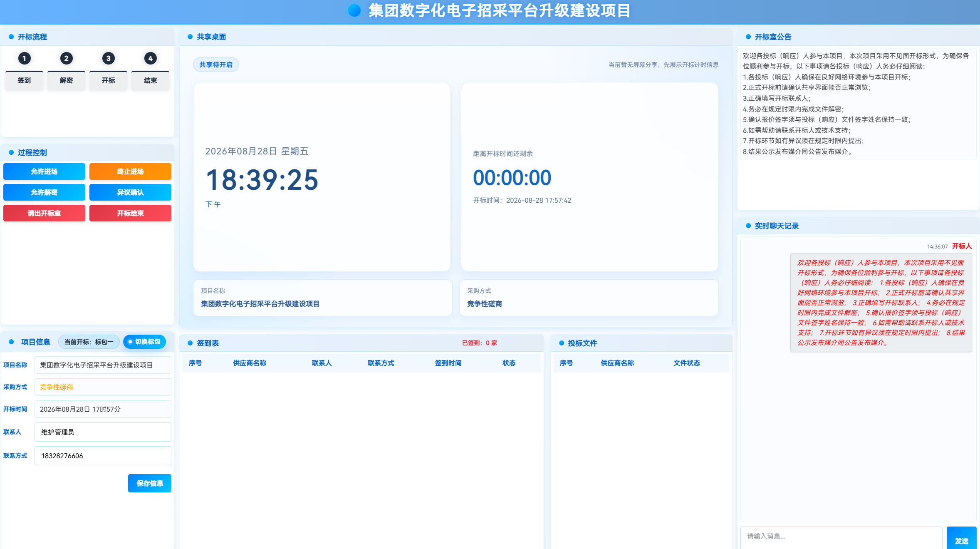
Task: Click the red 请出开标室 button
Action: pos(44,213)
